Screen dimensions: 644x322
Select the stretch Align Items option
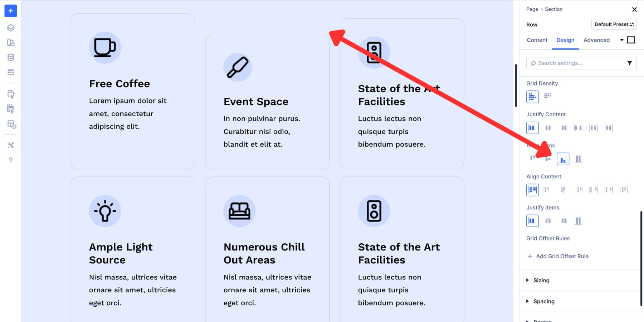coord(578,158)
